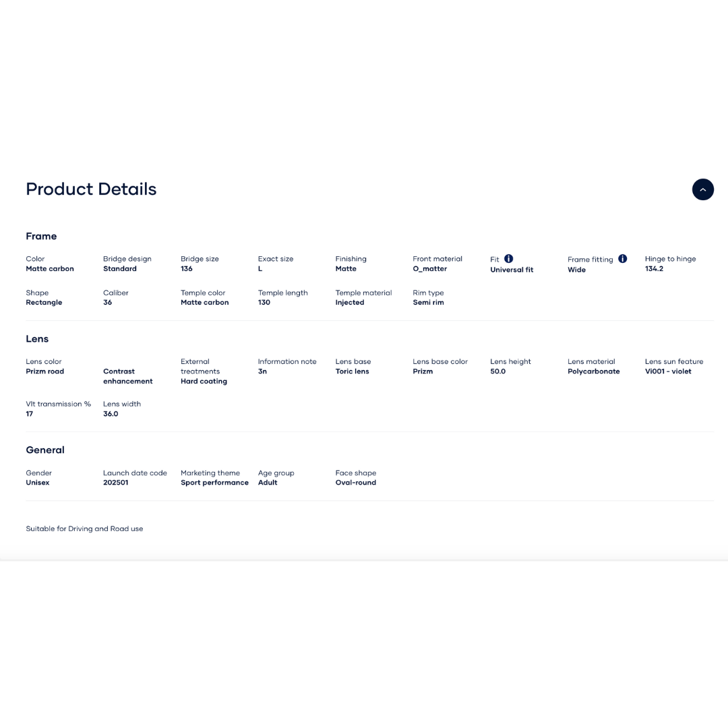Click the Prizm road lens color value
This screenshot has width=728, height=728.
pyautogui.click(x=44, y=371)
